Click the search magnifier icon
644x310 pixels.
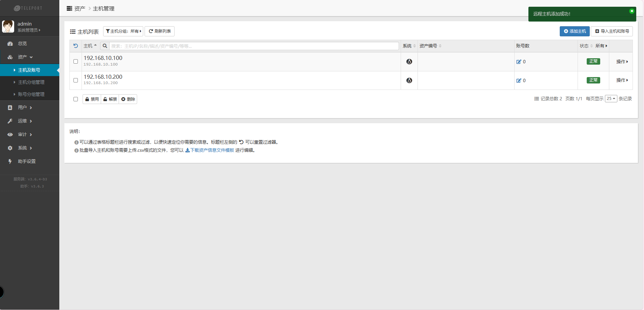pyautogui.click(x=105, y=46)
